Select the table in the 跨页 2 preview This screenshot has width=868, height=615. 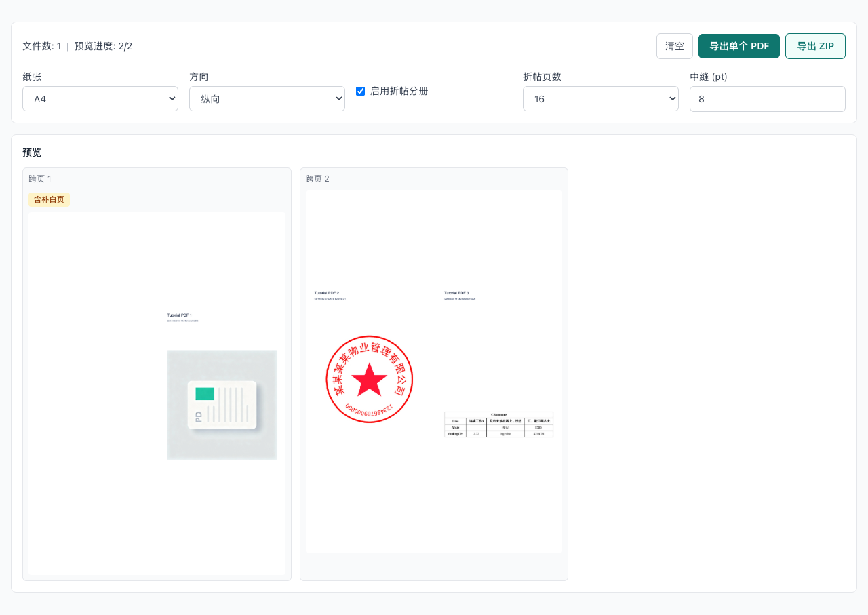click(x=498, y=424)
